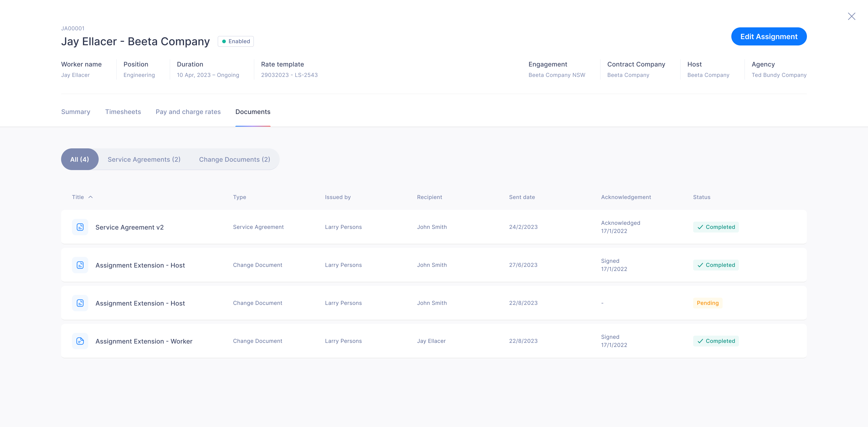Click the Pending status badge

click(x=708, y=303)
